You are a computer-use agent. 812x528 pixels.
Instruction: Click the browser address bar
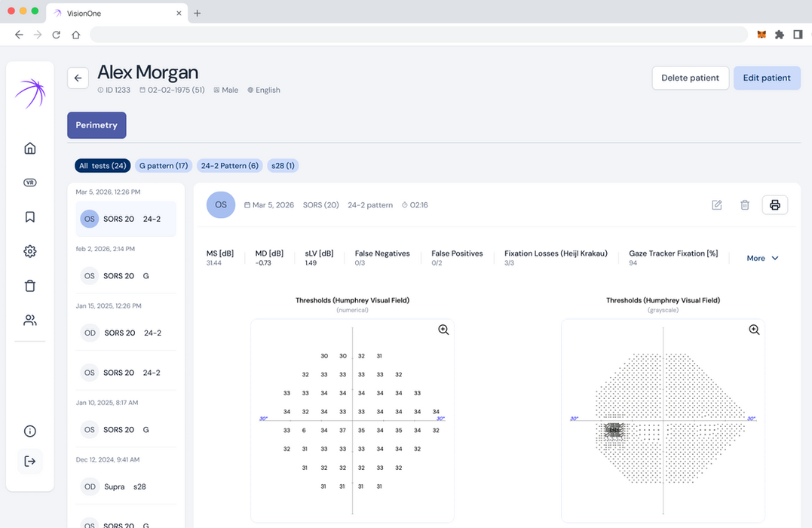pyautogui.click(x=418, y=35)
